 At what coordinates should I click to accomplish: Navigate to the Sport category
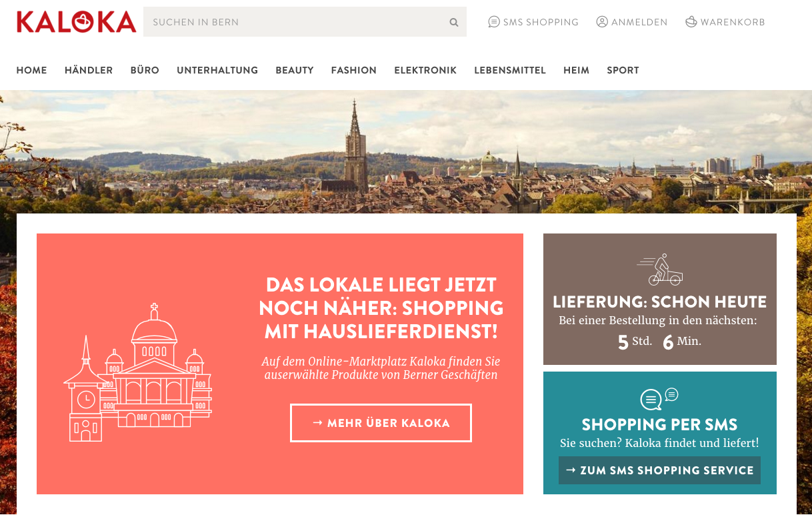[x=623, y=70]
